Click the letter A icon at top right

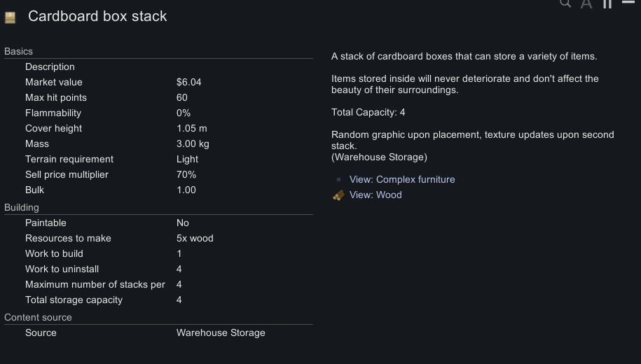586,3
